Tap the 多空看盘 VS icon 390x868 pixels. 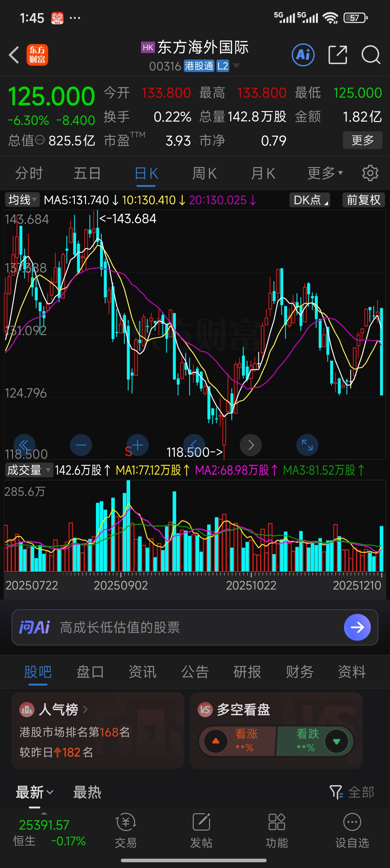(x=205, y=710)
